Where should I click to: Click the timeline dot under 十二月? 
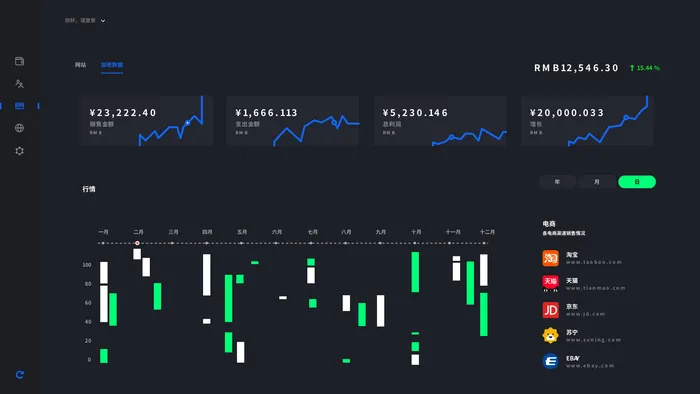484,243
